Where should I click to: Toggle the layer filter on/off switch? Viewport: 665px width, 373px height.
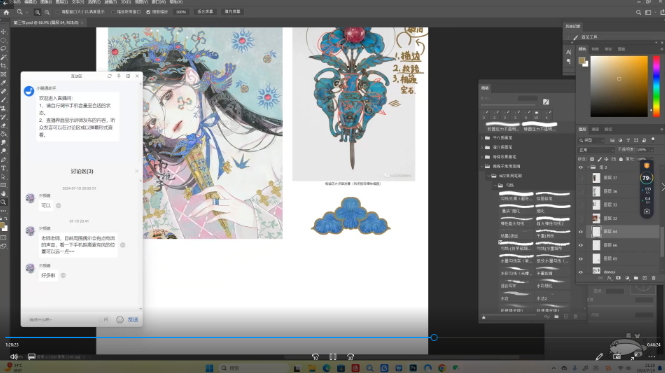click(653, 139)
